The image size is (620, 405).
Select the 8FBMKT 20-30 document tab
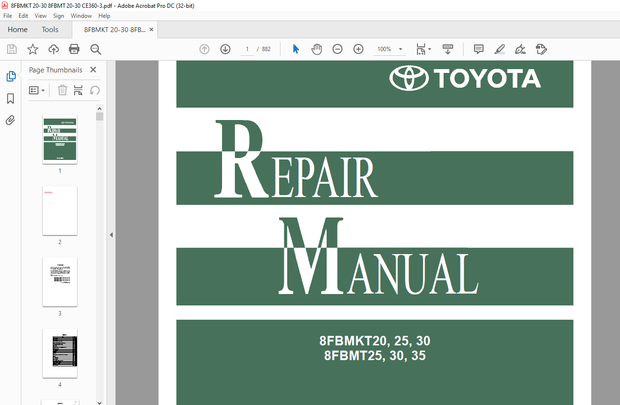point(114,30)
